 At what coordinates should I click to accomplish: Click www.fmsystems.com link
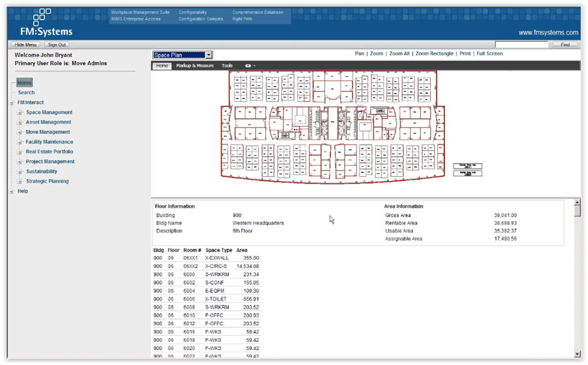pos(548,32)
